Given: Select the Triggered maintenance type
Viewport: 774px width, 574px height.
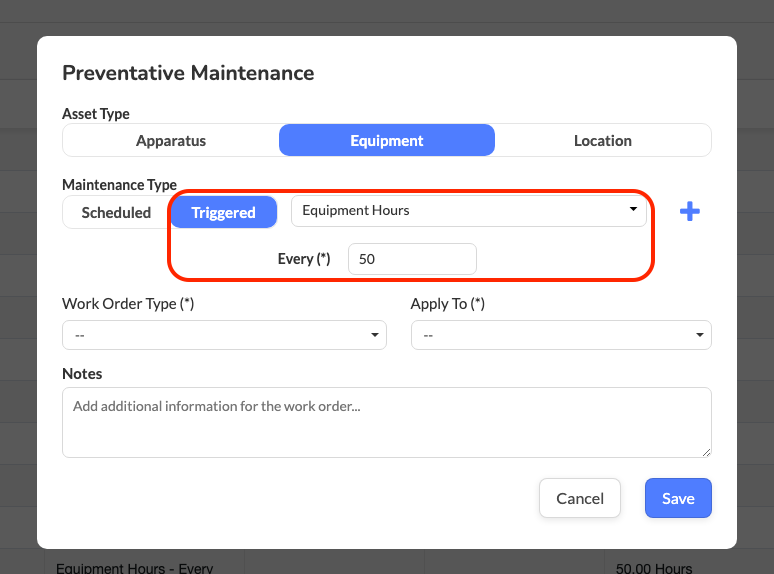Looking at the screenshot, I should point(223,212).
